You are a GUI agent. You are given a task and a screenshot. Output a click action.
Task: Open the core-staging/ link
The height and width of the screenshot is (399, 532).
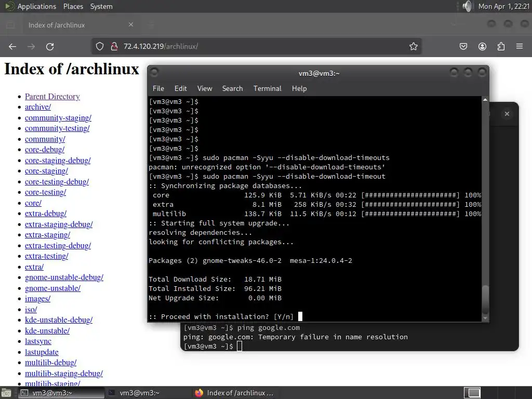click(46, 171)
